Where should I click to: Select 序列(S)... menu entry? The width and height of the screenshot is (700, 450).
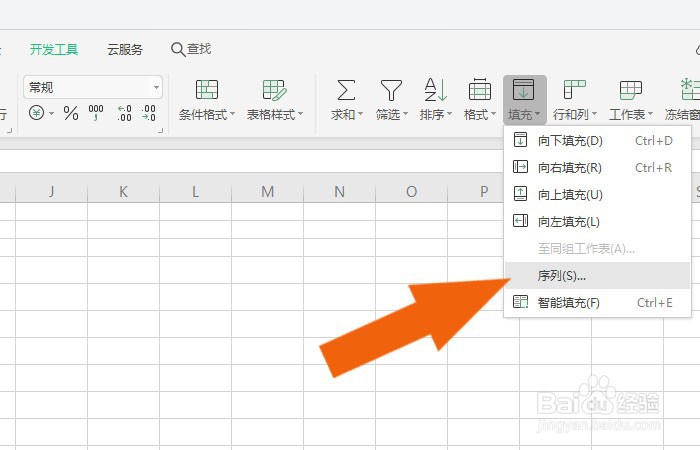(598, 275)
